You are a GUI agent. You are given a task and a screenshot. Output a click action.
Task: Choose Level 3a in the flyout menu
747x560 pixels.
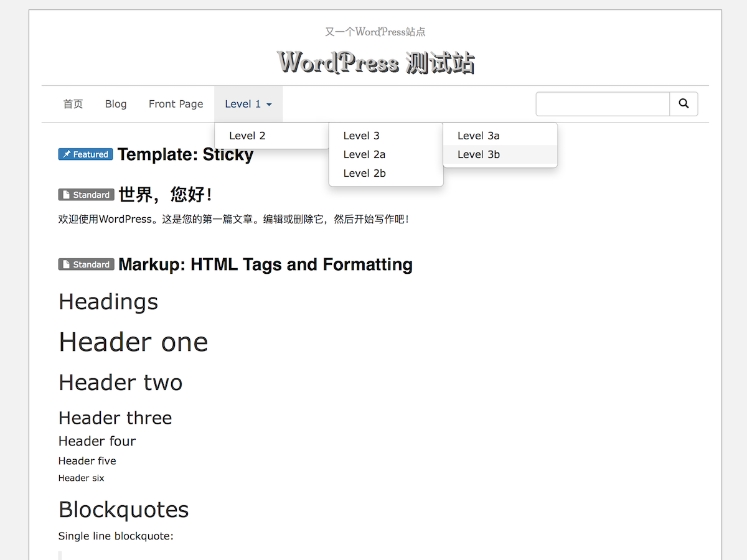(x=478, y=136)
